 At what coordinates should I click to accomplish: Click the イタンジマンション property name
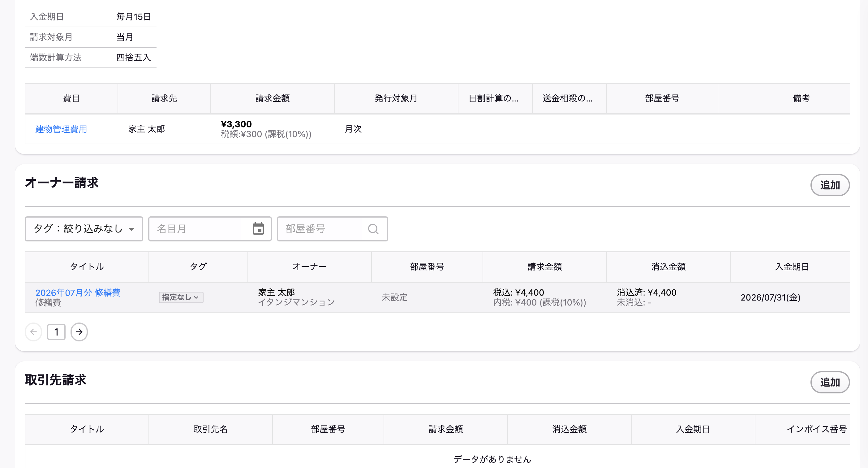click(x=297, y=302)
